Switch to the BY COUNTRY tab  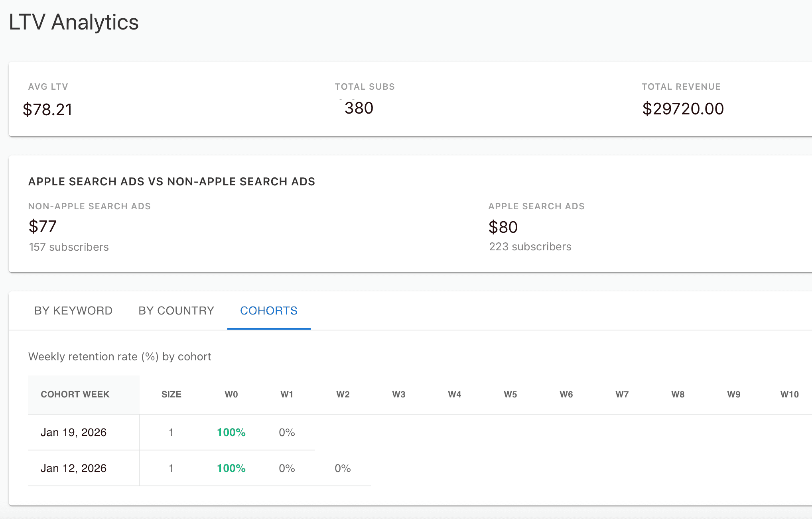click(x=176, y=311)
